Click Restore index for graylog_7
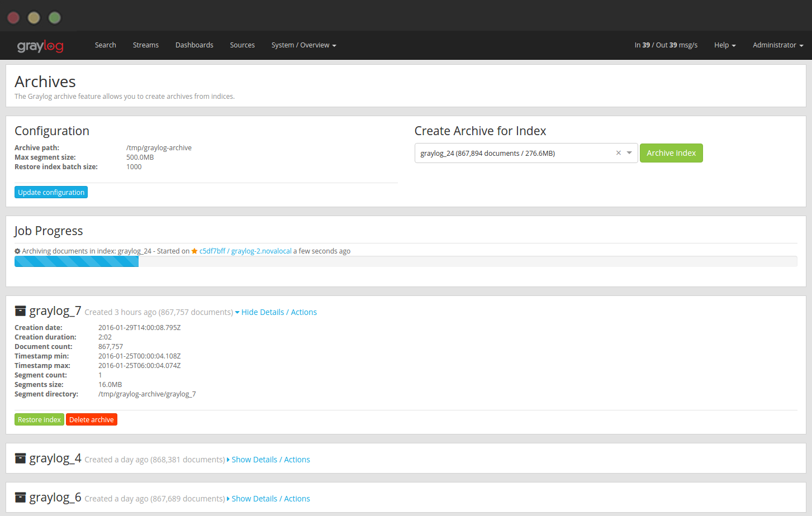 [x=39, y=419]
